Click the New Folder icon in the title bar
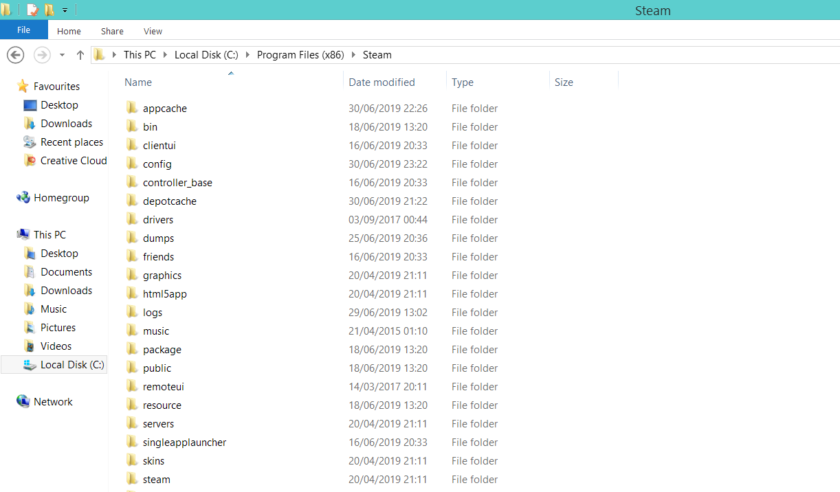This screenshot has width=840, height=492. (49, 10)
